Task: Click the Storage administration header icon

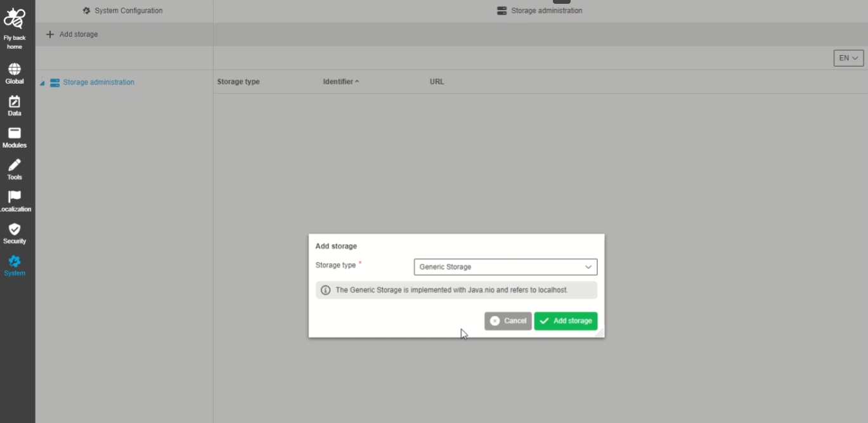Action: coord(502,11)
